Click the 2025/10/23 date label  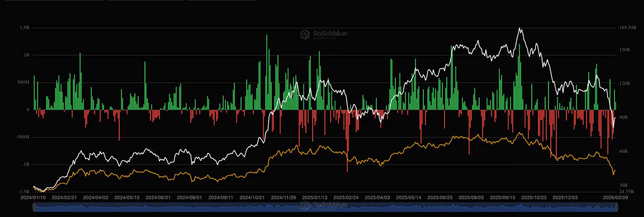[534, 198]
